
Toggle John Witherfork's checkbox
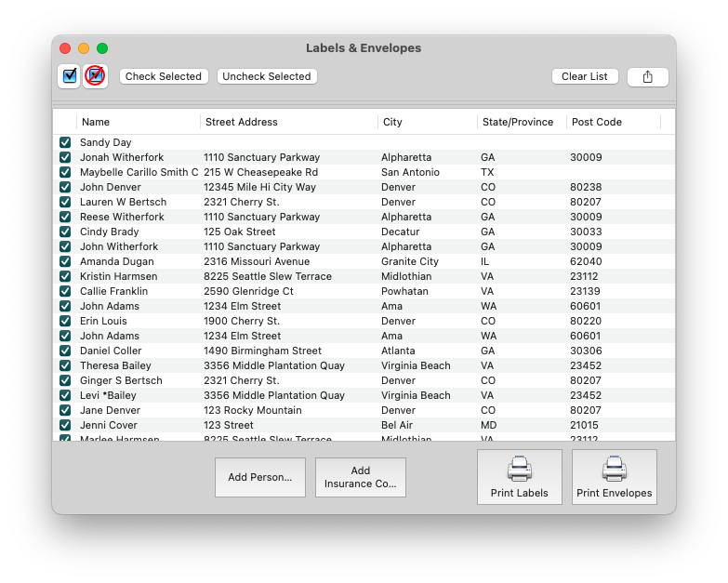(x=65, y=246)
